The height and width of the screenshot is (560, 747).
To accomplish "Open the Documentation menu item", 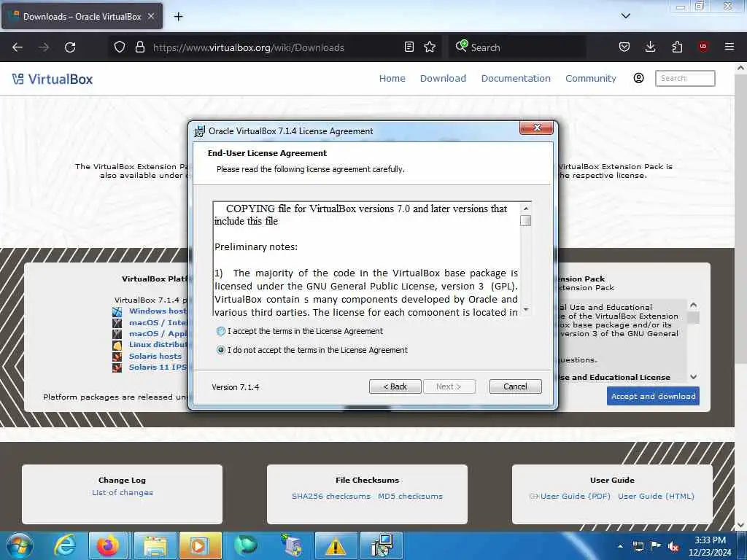I will 516,79.
